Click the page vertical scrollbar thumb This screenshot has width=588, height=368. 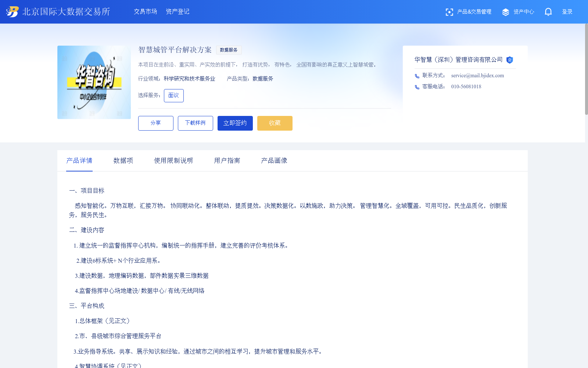point(587,69)
